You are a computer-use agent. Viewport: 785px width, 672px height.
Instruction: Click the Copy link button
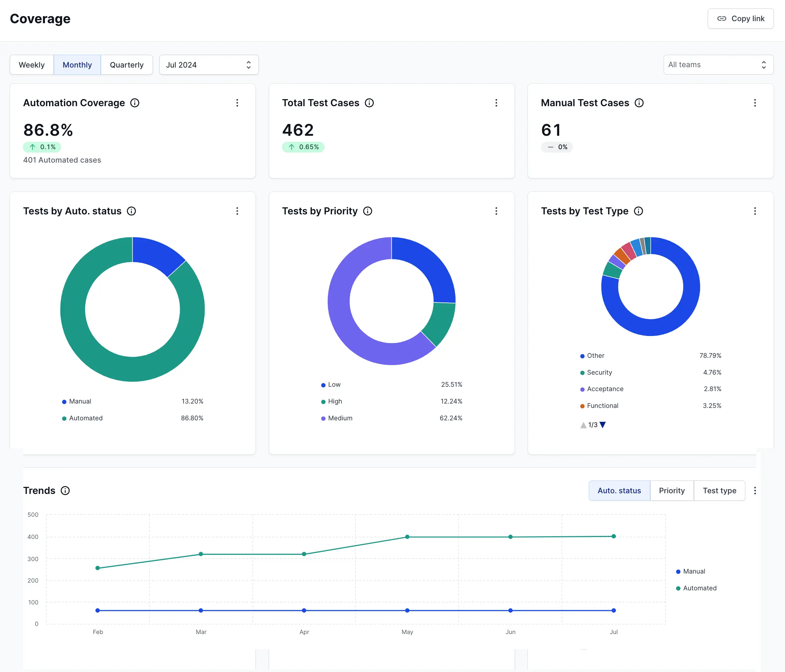point(740,18)
